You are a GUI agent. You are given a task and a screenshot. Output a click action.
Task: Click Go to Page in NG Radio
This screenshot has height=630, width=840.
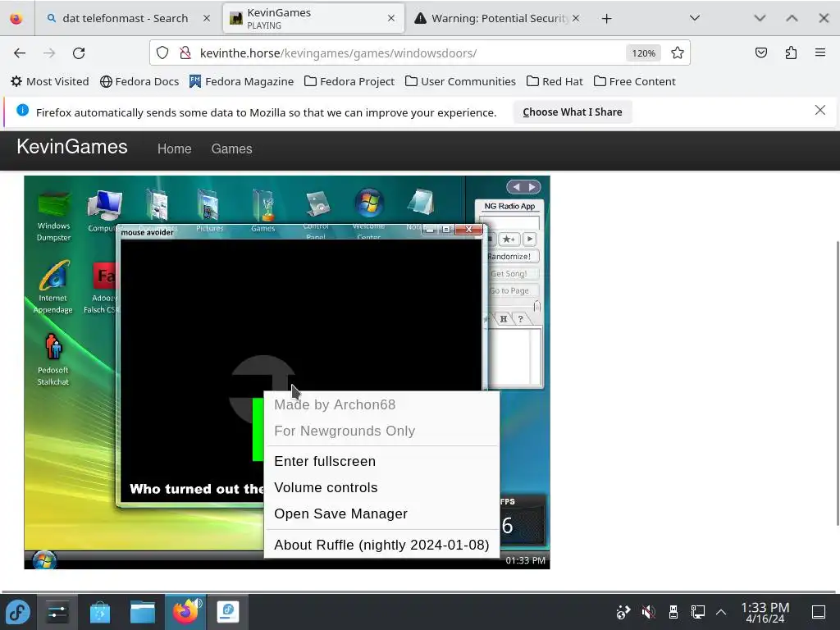click(x=509, y=290)
